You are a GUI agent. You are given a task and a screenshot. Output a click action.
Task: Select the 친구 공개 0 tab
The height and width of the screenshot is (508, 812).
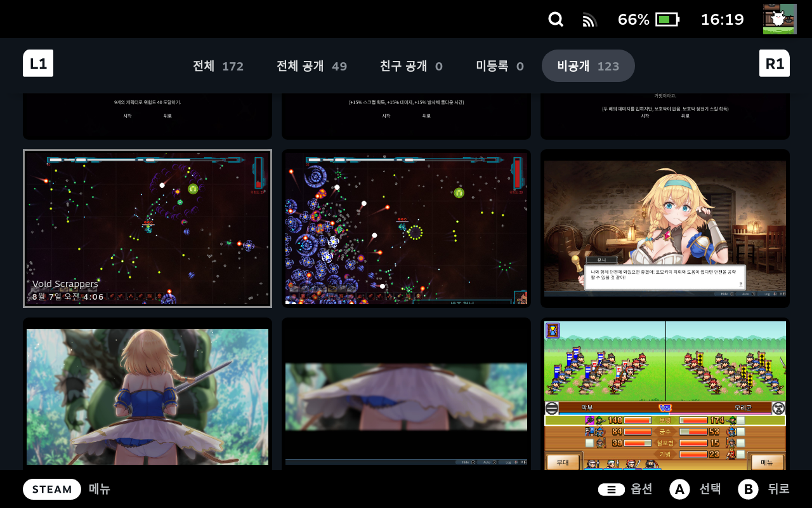click(x=411, y=66)
